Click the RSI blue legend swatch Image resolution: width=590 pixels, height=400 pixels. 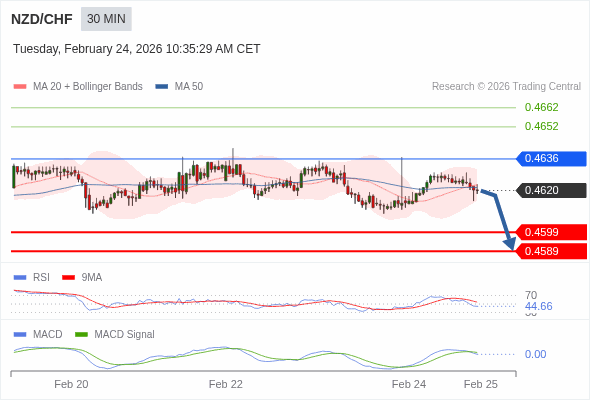pyautogui.click(x=20, y=278)
